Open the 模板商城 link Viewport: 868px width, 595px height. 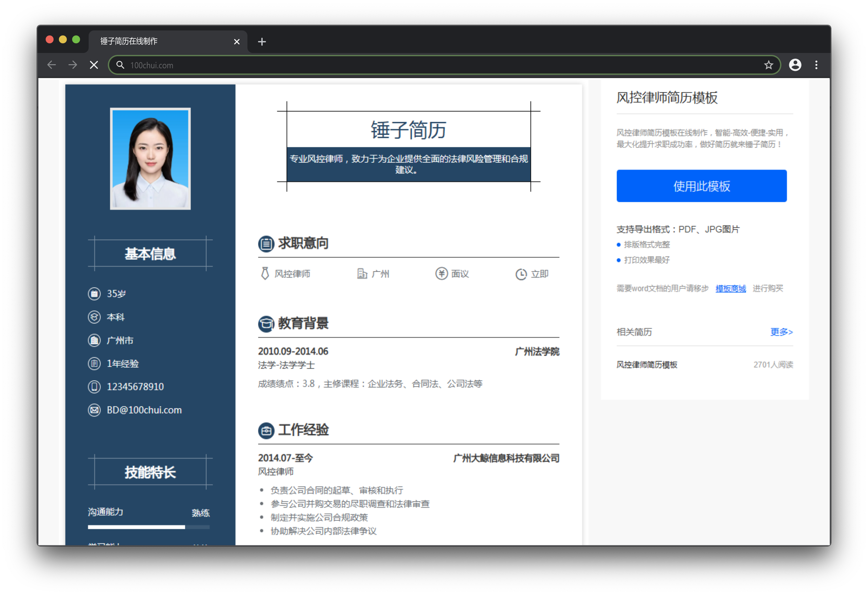730,289
